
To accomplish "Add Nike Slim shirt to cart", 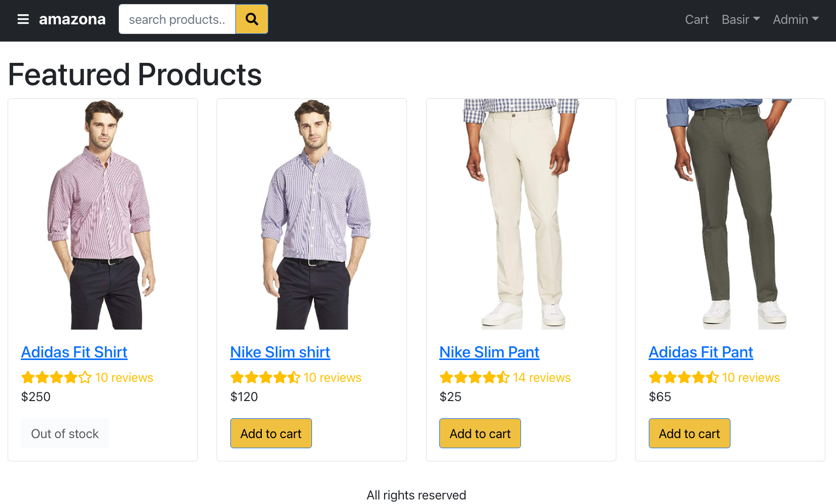I will [x=271, y=434].
